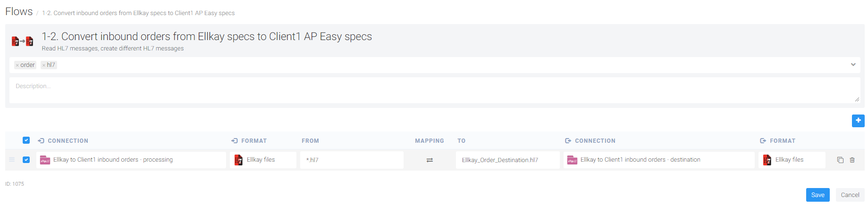868x205 pixels.
Task: Open the destination connection selector
Action: tap(659, 160)
